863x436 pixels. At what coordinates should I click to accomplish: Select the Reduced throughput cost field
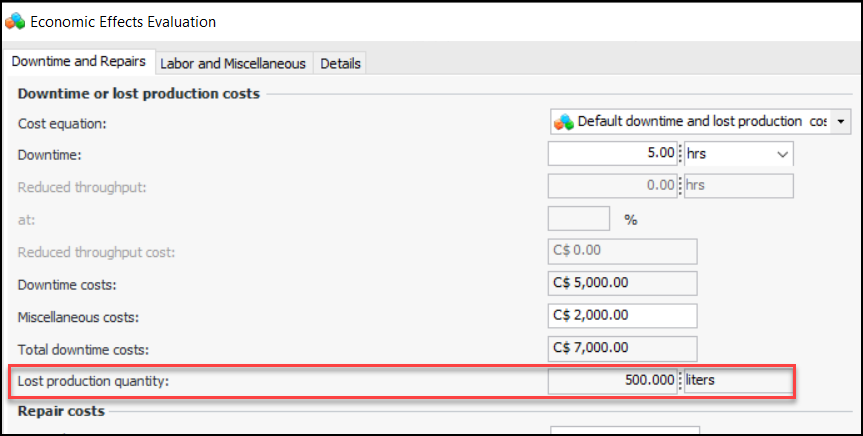622,251
